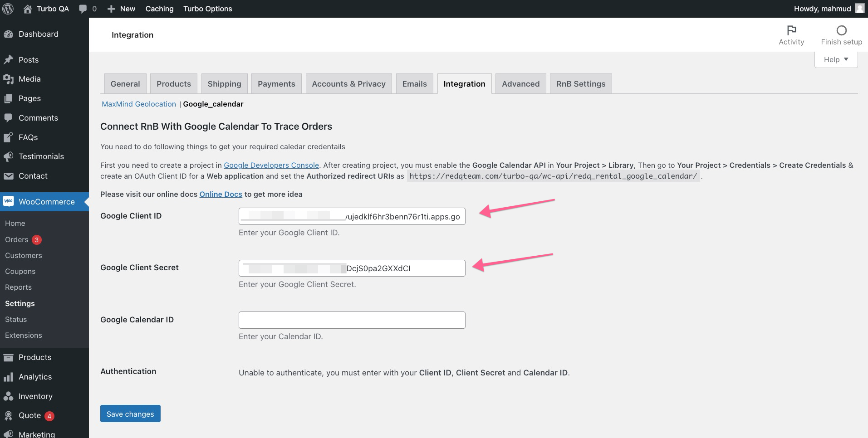Viewport: 868px width, 438px height.
Task: Focus the Google Client ID field
Action: [352, 216]
